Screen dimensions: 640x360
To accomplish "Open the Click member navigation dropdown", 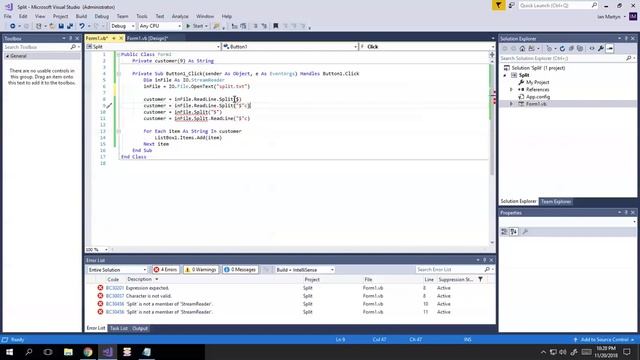I will [x=427, y=47].
